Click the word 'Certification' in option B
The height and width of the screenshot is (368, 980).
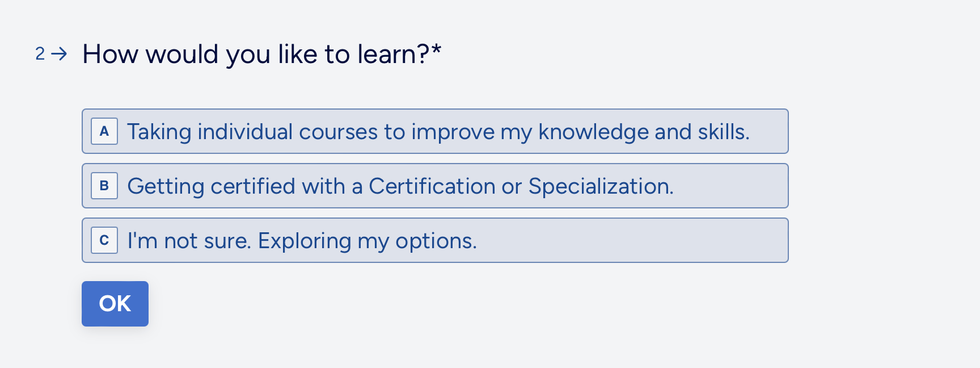click(432, 186)
